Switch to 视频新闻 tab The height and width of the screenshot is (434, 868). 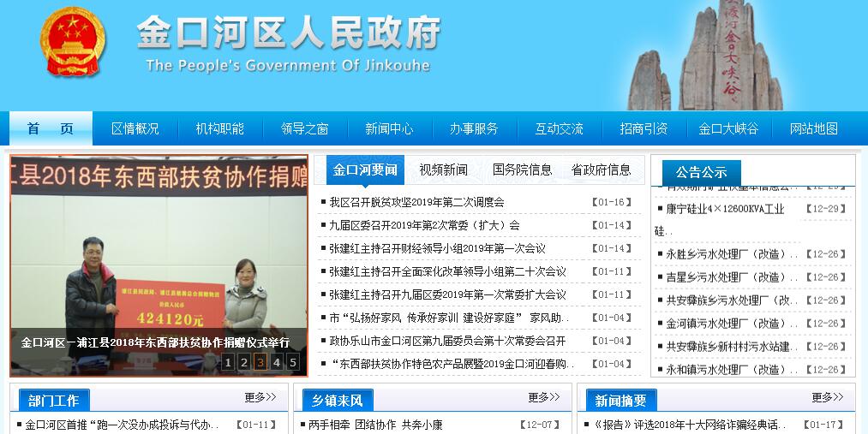point(443,169)
